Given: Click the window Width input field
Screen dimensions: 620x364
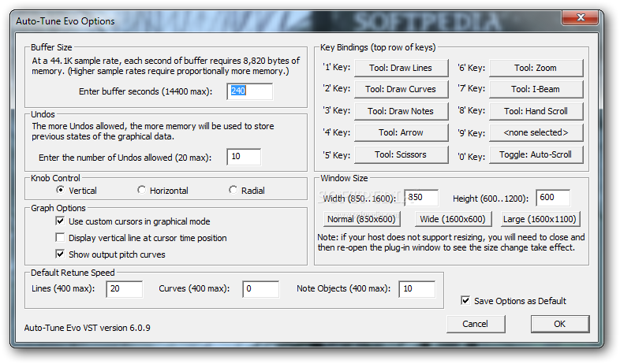Looking at the screenshot, I should [x=421, y=198].
